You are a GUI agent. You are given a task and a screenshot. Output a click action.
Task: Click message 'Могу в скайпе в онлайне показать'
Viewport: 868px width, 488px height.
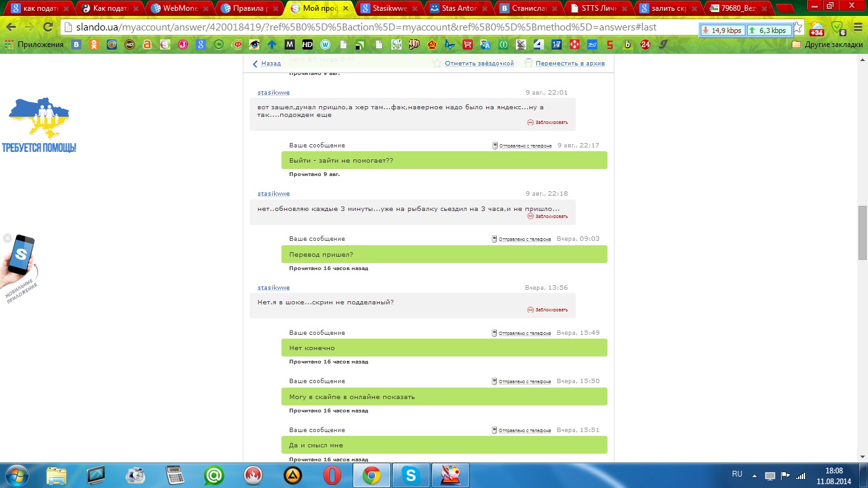pyautogui.click(x=444, y=396)
